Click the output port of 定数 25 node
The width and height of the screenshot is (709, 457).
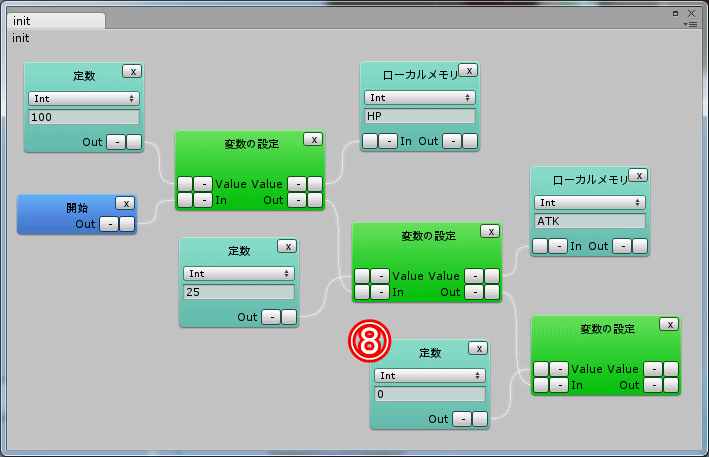coord(289,317)
